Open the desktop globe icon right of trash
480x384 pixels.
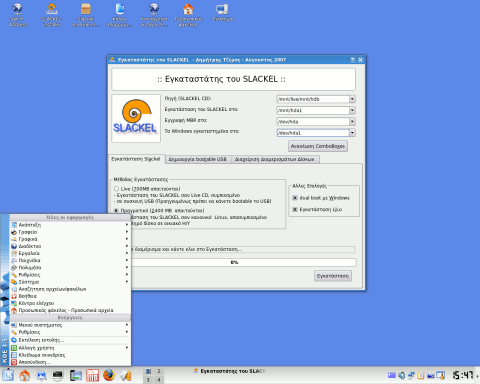(154, 15)
